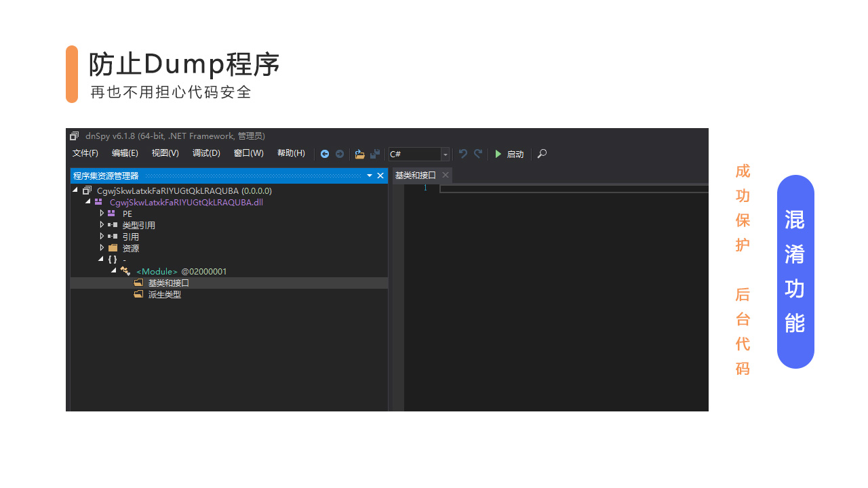Click the blue navigate back arrow icon
Viewport: 868px width, 488px height.
tap(325, 154)
